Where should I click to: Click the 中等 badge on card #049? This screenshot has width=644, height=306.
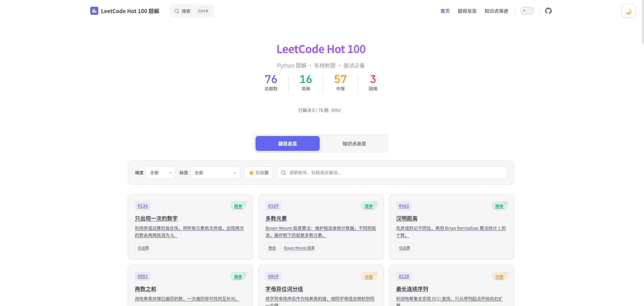[x=369, y=277]
